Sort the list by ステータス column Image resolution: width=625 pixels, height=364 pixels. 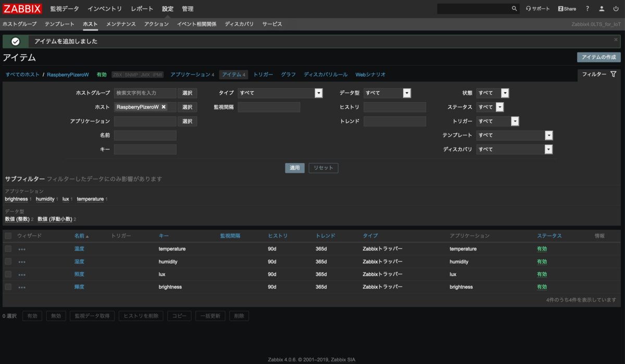549,236
